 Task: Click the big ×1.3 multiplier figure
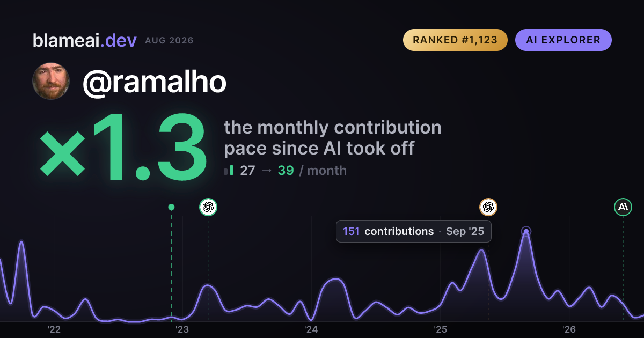[123, 149]
